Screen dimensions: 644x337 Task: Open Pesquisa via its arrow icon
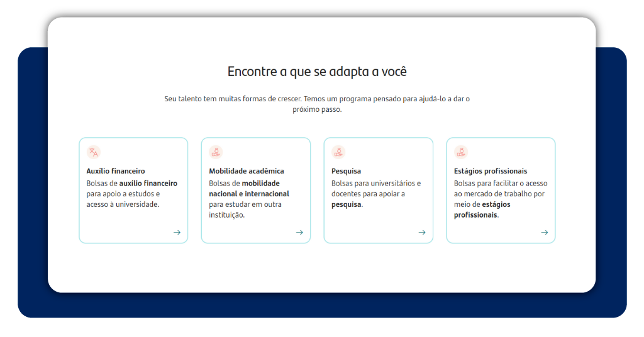(422, 233)
